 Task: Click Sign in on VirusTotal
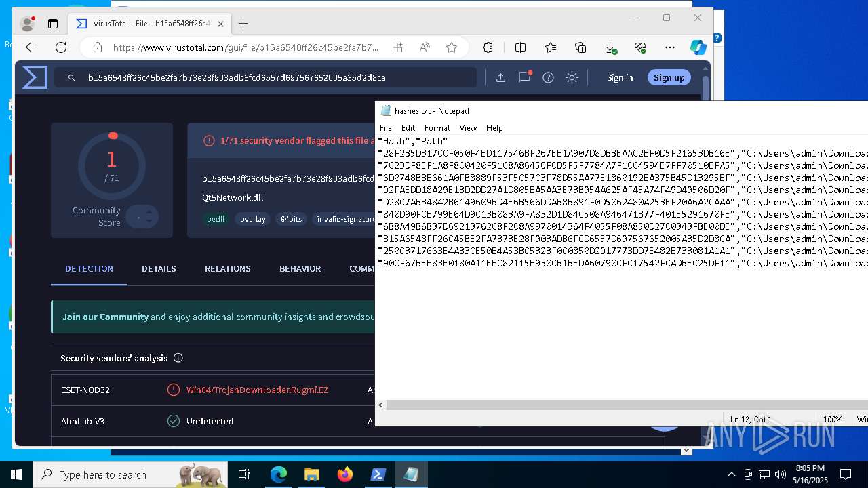coord(620,77)
